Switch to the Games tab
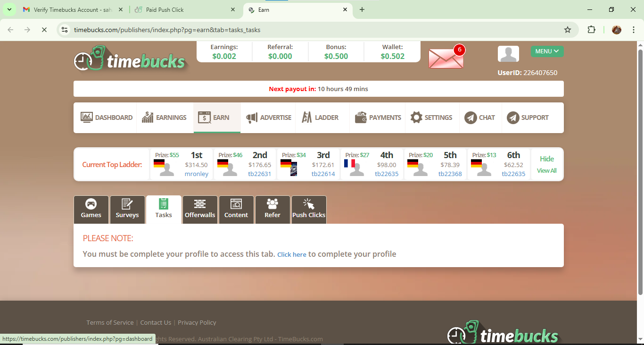This screenshot has height=345, width=644. tap(91, 210)
